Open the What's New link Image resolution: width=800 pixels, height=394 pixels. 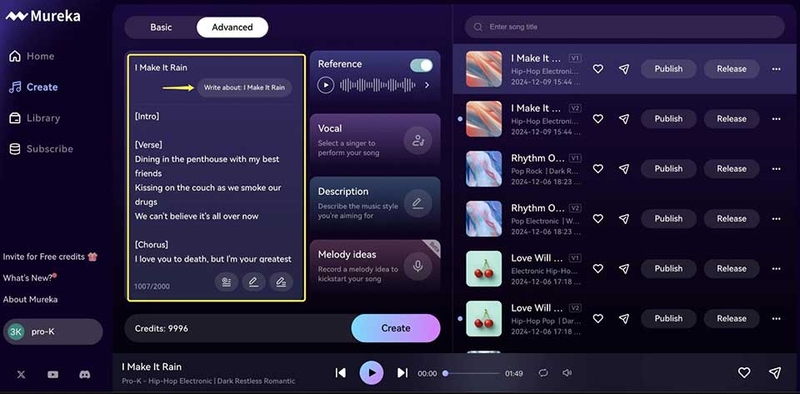coord(30,278)
